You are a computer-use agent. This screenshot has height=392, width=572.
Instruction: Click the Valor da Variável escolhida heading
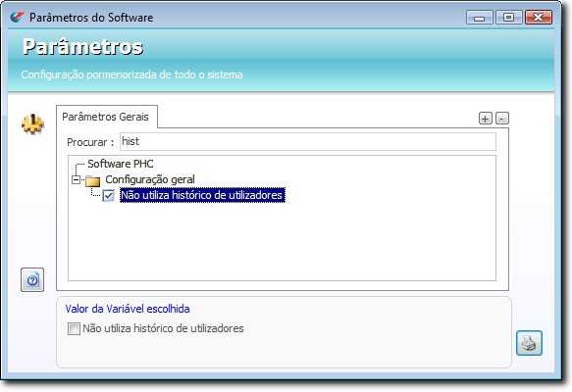128,309
